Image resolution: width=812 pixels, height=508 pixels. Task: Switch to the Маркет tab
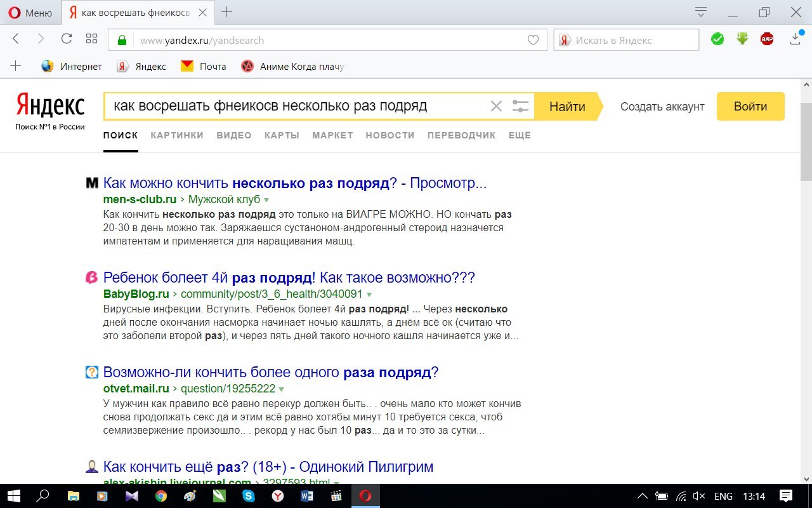coord(332,135)
